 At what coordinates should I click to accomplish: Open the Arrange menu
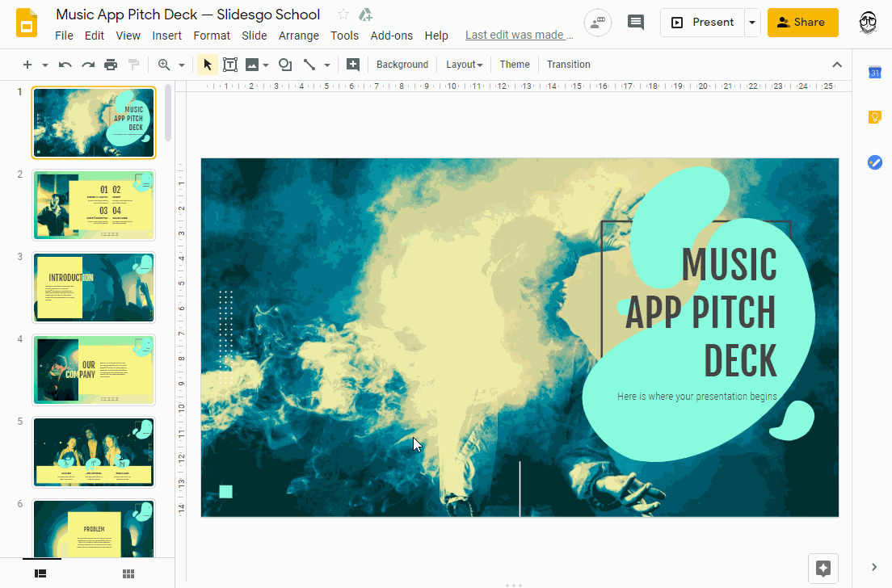click(x=299, y=36)
